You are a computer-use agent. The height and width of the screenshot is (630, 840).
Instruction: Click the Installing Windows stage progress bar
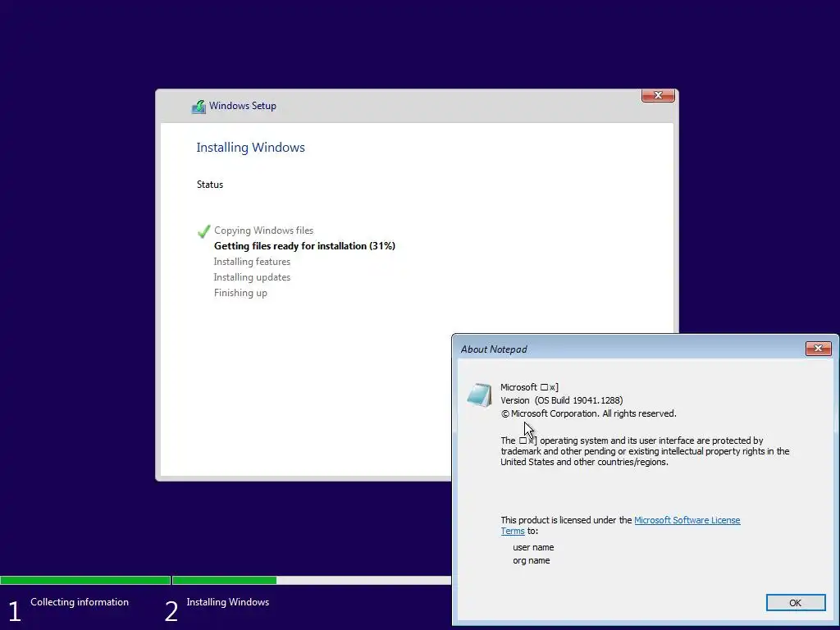(x=311, y=580)
